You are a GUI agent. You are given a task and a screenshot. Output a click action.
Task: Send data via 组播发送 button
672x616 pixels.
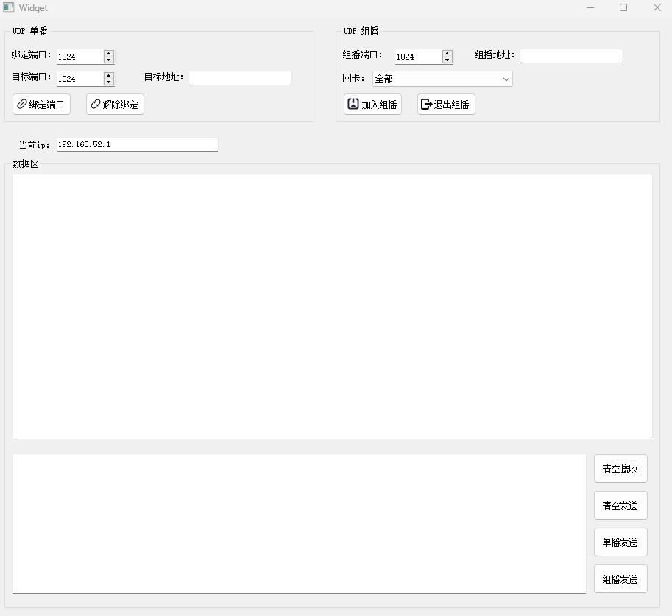point(620,579)
